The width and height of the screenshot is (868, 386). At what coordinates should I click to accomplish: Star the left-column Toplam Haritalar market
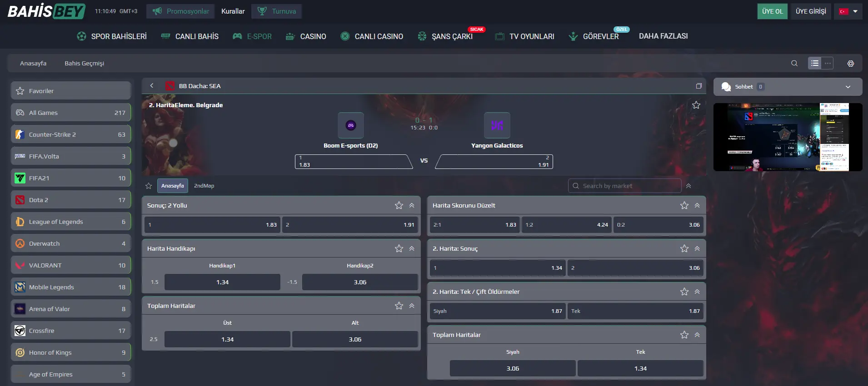[x=399, y=306]
